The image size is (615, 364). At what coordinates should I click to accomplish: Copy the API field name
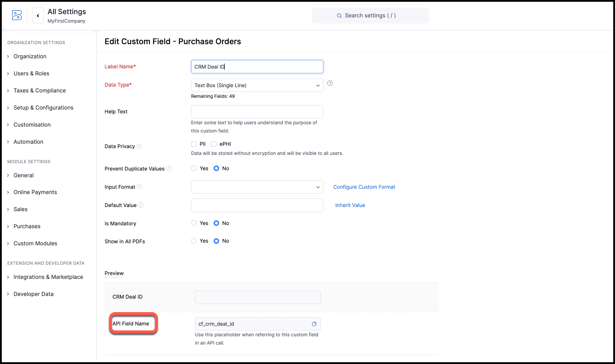coord(314,324)
